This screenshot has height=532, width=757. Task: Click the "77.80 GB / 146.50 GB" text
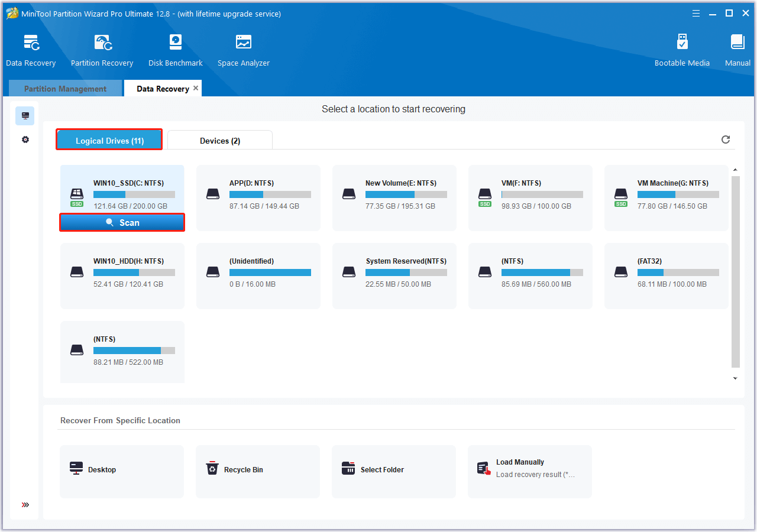pos(672,206)
